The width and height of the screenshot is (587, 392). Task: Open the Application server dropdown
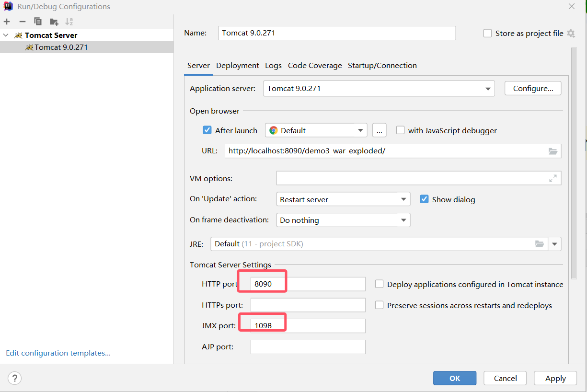click(379, 89)
